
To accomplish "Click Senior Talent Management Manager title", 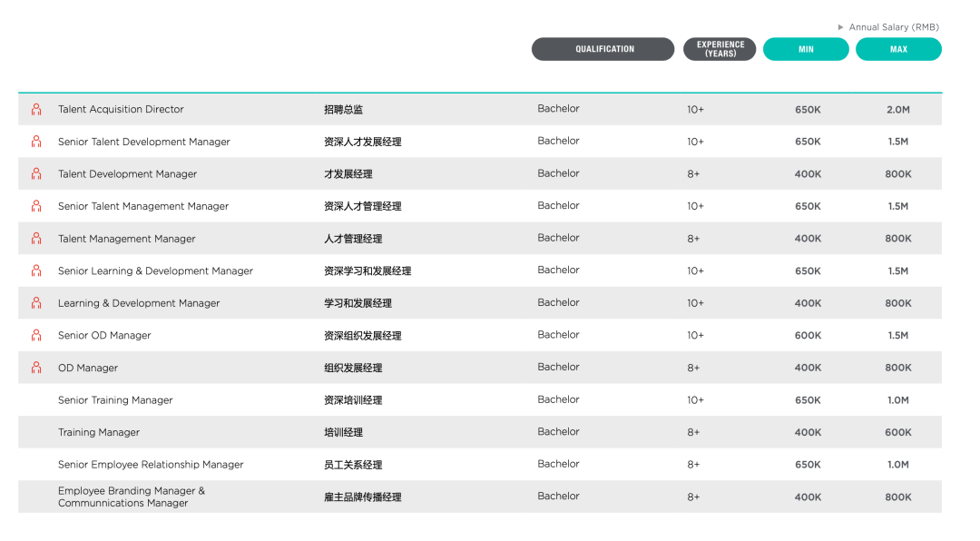I will (x=143, y=206).
